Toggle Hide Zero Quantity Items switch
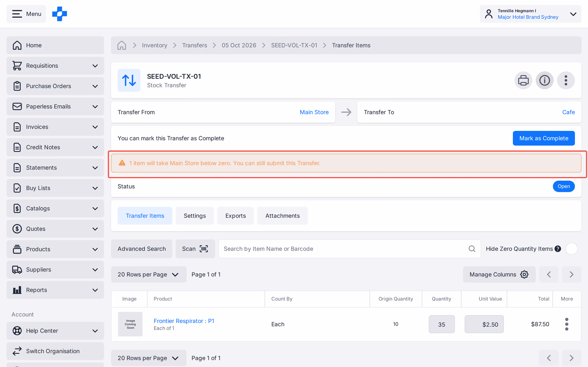The height and width of the screenshot is (367, 588). (x=571, y=249)
